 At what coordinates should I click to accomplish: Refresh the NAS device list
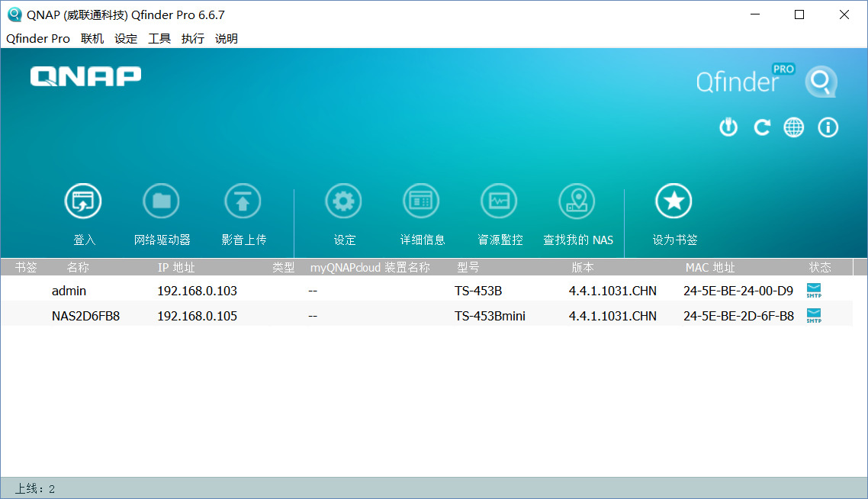[x=762, y=127]
